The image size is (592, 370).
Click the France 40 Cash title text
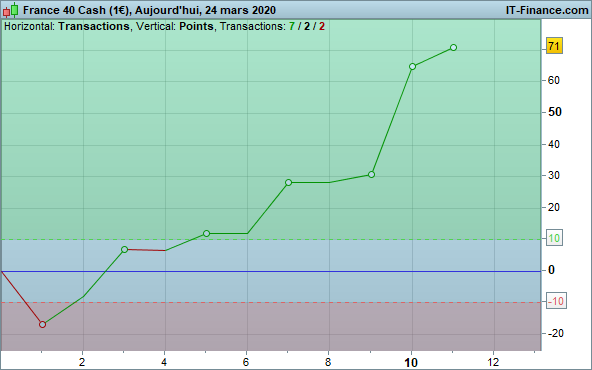pos(149,10)
